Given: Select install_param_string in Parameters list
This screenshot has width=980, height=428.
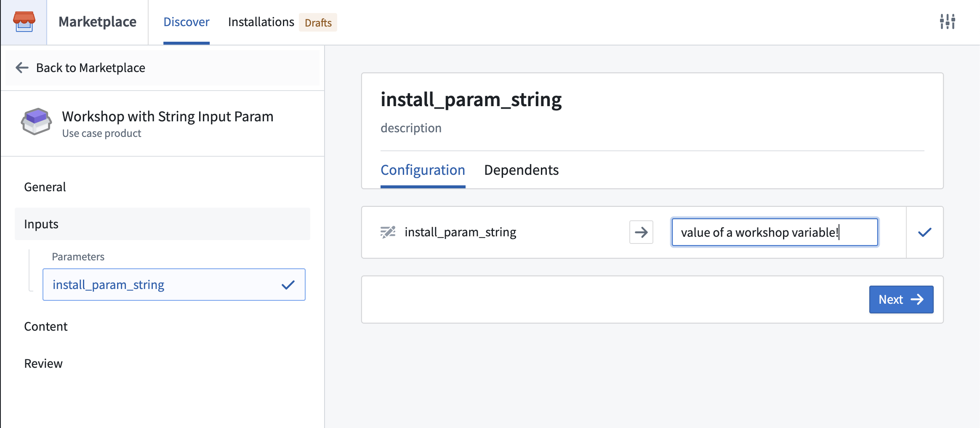Looking at the screenshot, I should 174,285.
